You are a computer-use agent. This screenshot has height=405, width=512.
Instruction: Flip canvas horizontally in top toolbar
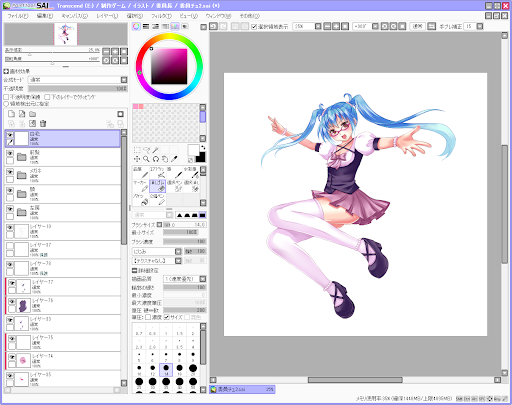pyautogui.click(x=431, y=26)
